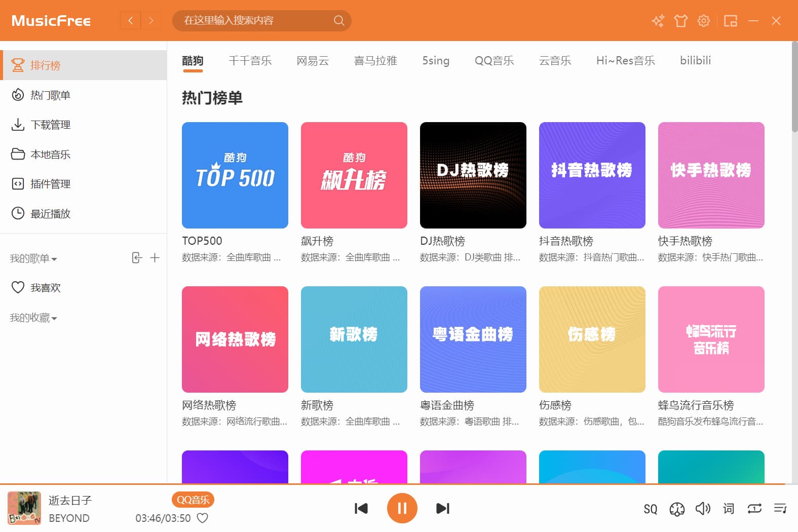Select the 酷狗 source tab

[x=193, y=61]
